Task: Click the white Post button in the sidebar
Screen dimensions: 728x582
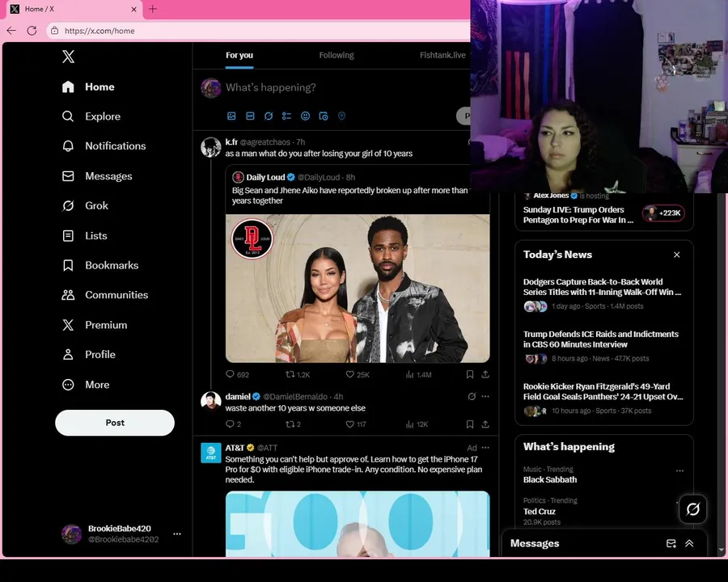Action: tap(115, 423)
